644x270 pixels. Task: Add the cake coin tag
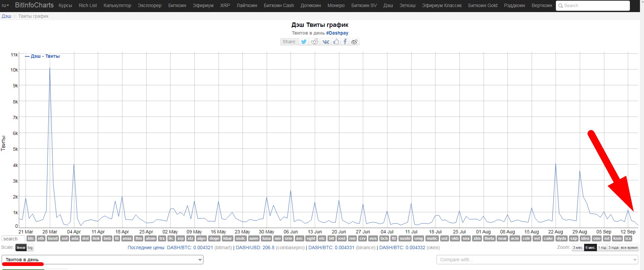548,238
